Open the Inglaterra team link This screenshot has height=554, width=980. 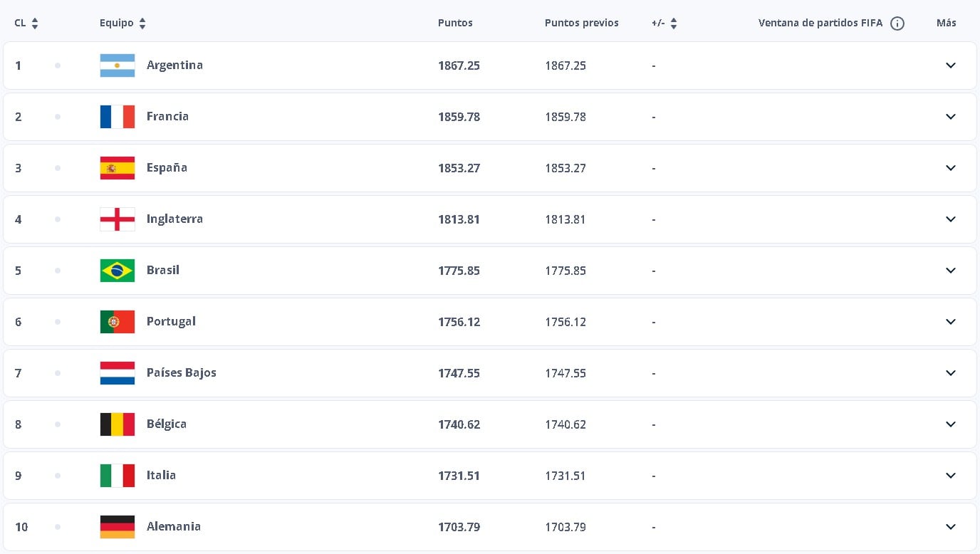(x=174, y=219)
